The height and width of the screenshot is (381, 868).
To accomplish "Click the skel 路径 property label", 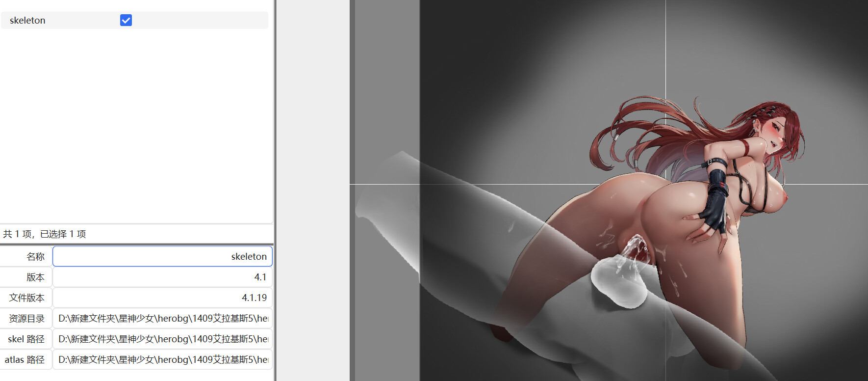I will pos(26,339).
